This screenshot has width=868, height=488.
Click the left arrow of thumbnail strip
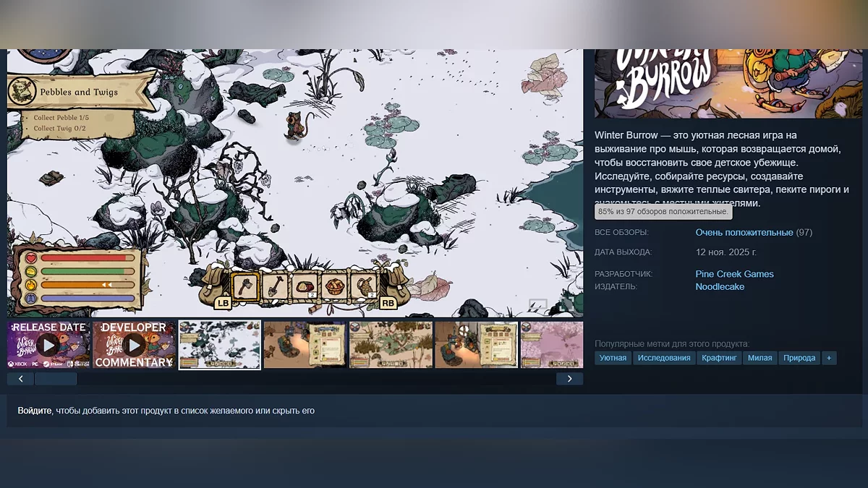(x=20, y=379)
